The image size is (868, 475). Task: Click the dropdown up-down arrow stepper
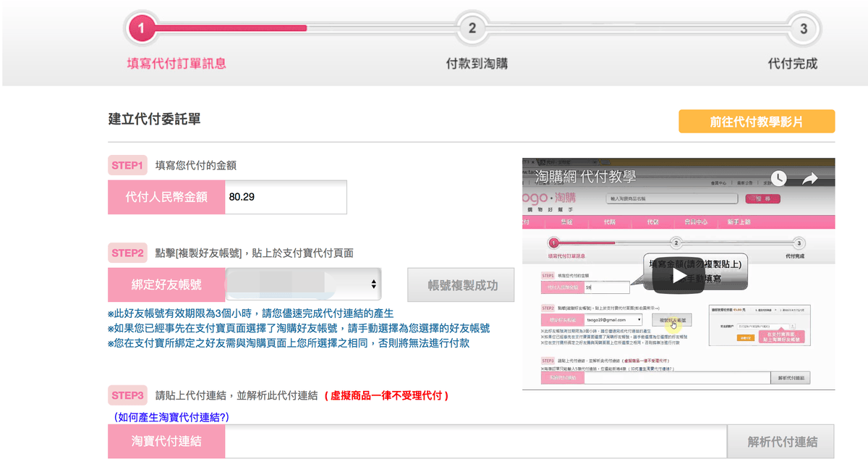pyautogui.click(x=373, y=285)
